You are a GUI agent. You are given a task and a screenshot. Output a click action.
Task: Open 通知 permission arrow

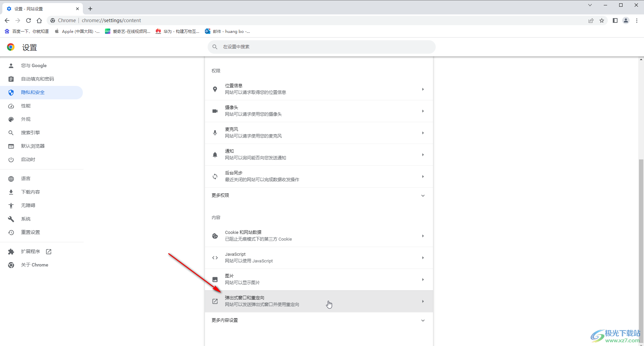(423, 155)
